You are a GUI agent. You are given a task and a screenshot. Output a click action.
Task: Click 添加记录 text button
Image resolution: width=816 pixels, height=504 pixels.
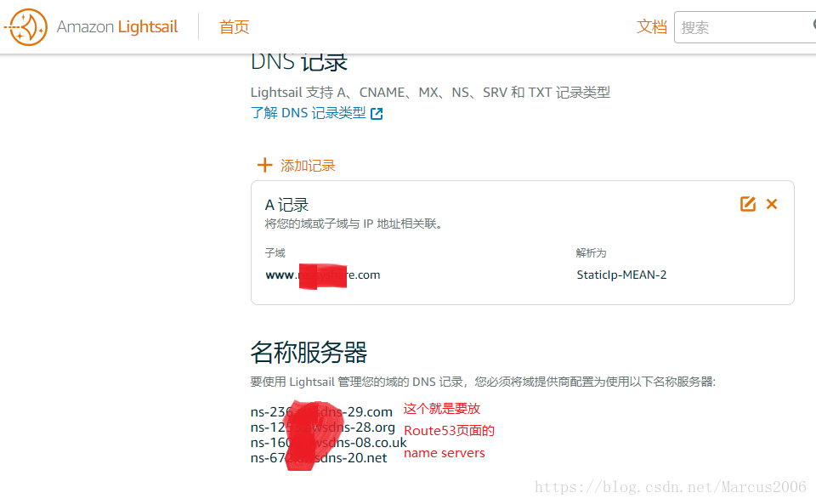click(308, 166)
